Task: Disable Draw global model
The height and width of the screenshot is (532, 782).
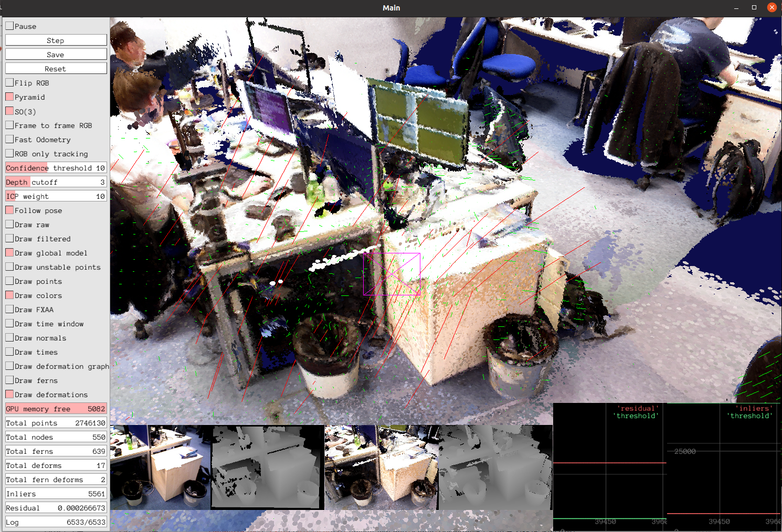Action: 9,252
